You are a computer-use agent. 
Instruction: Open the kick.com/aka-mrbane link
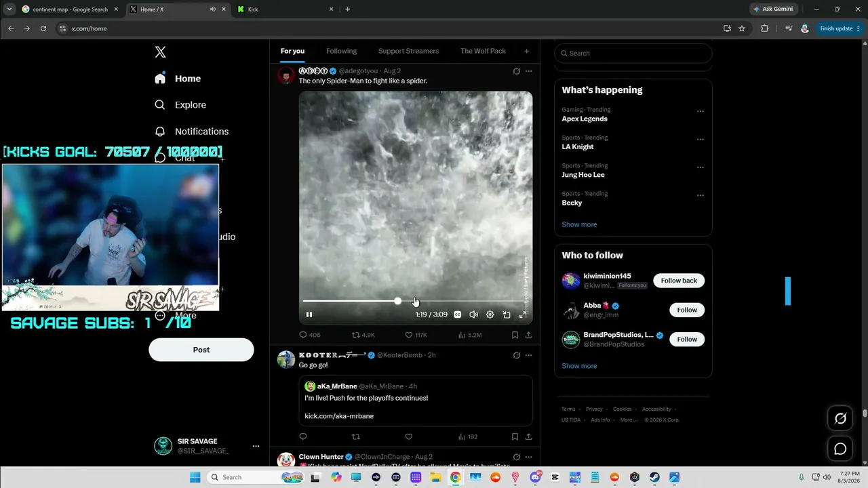(x=339, y=415)
